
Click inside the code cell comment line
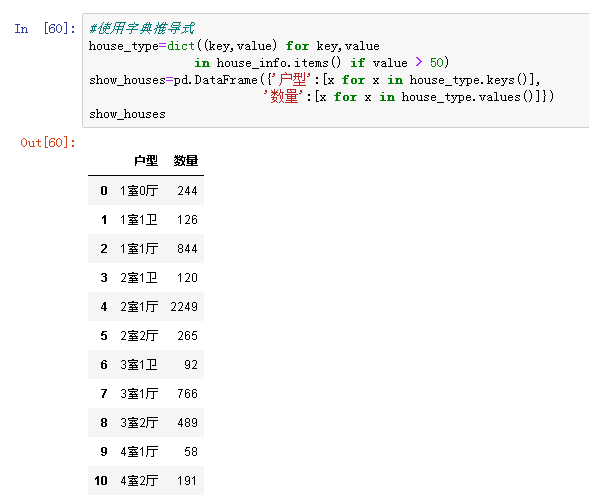pyautogui.click(x=142, y=29)
